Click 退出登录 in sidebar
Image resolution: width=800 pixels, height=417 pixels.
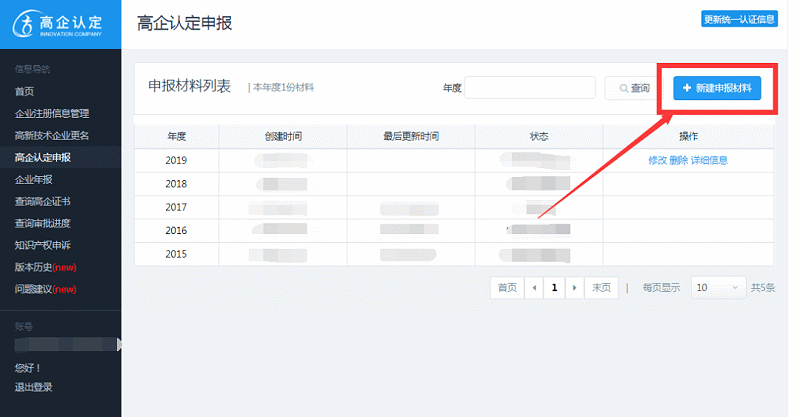pos(34,387)
